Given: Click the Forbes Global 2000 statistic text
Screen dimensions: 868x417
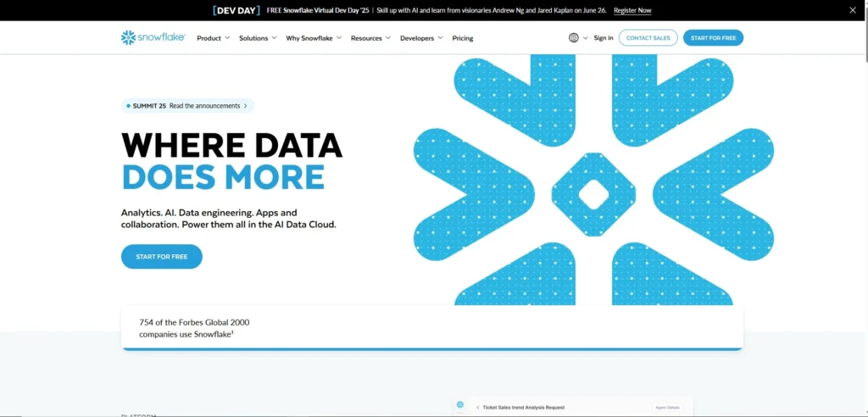Looking at the screenshot, I should pyautogui.click(x=194, y=328).
